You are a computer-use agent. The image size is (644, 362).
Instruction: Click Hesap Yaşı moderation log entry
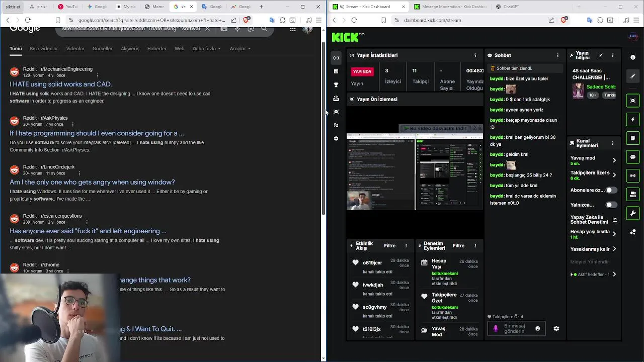(x=449, y=272)
